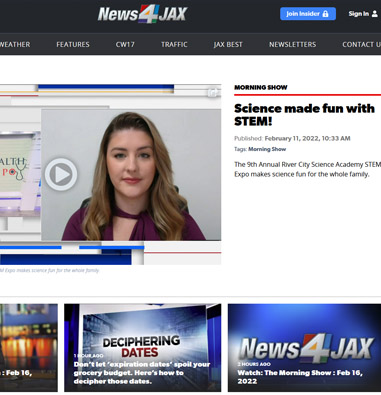381x395 pixels.
Task: Click the Join Insider button
Action: (x=308, y=14)
